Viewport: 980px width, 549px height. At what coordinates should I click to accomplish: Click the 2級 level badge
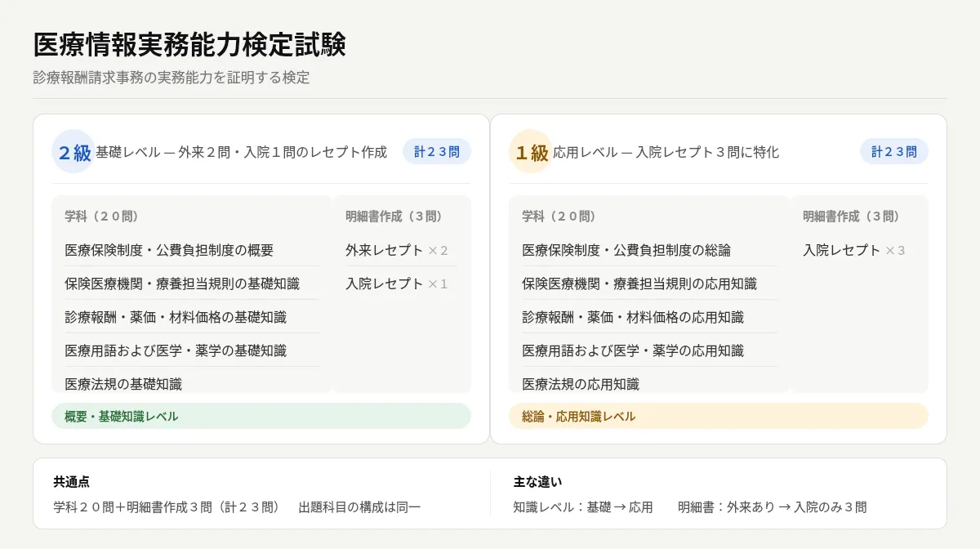tap(73, 152)
